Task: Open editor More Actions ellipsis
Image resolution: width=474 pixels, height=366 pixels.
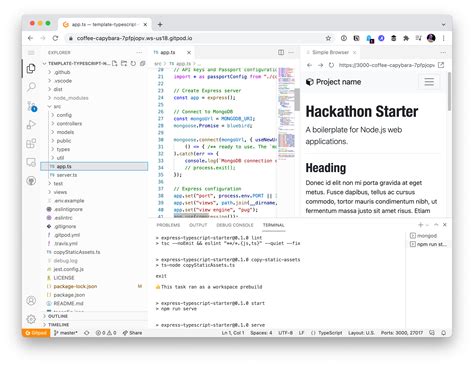Action: [291, 52]
